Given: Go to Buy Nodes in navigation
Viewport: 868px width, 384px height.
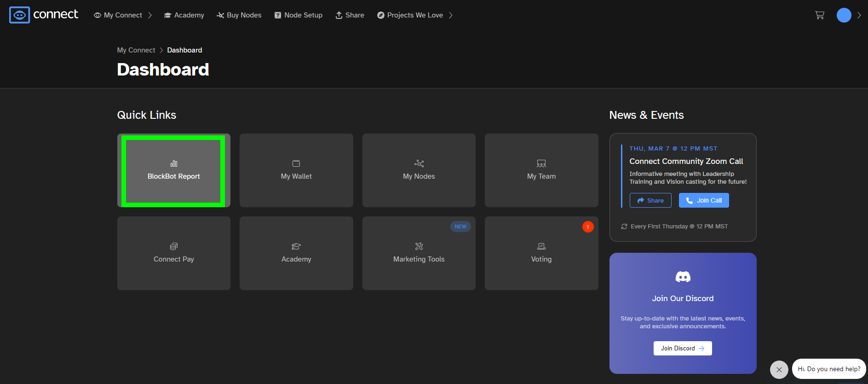Looking at the screenshot, I should click(x=239, y=15).
